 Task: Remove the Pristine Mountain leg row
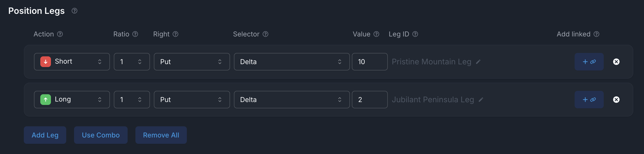[616, 62]
